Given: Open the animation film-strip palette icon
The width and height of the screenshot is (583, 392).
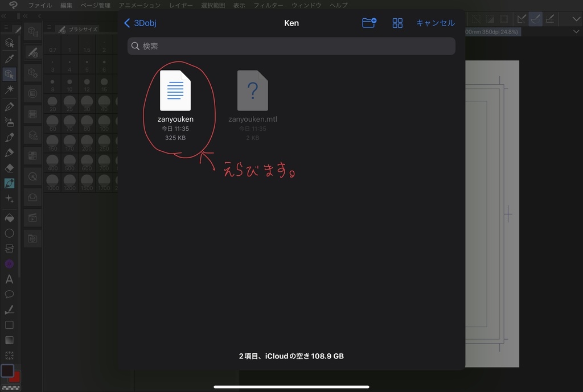Looking at the screenshot, I should 32,114.
